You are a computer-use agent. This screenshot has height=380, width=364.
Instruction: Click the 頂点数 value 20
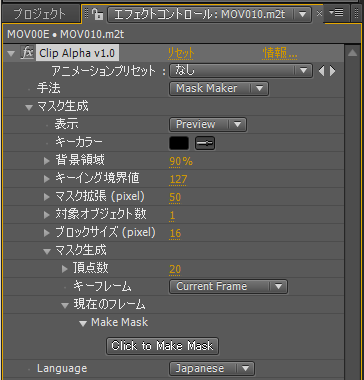(x=175, y=269)
